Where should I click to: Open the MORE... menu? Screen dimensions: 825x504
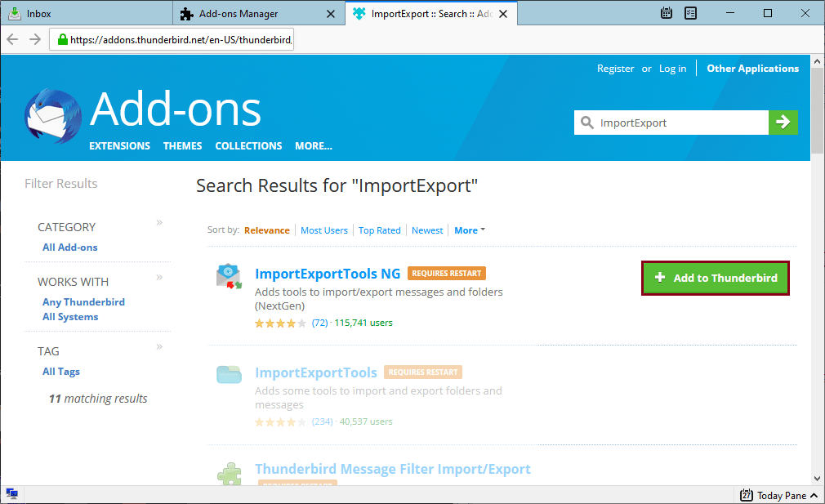point(314,145)
